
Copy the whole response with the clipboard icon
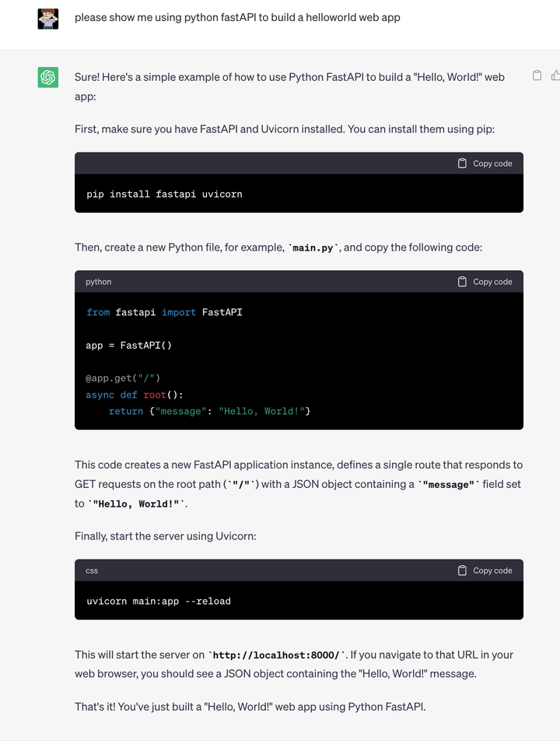(x=537, y=76)
